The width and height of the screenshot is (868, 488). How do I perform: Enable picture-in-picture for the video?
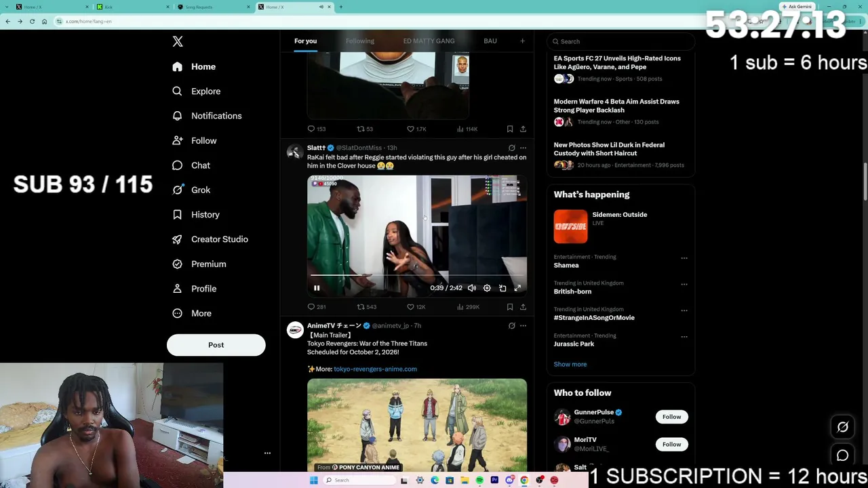502,288
